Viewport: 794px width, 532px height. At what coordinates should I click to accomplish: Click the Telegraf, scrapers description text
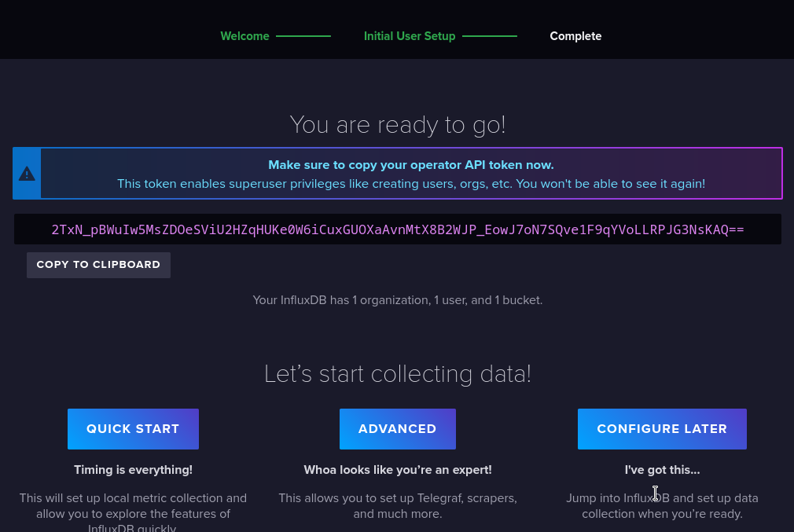[398, 506]
